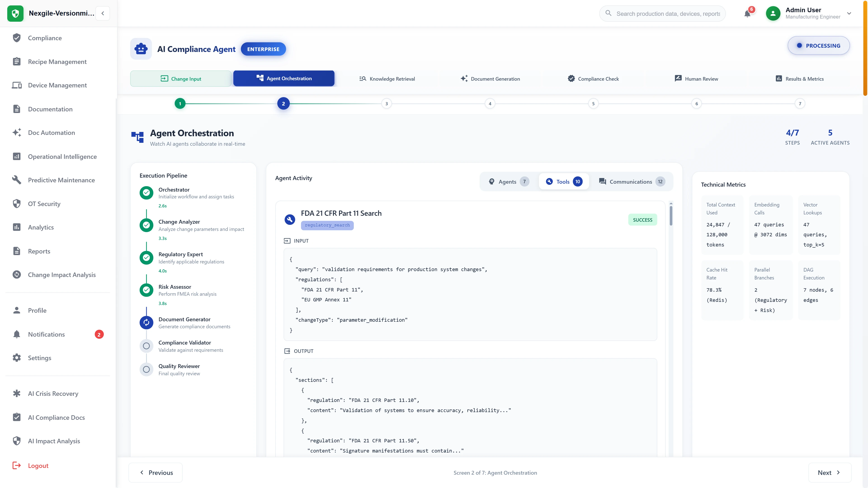Open the Human Review tab
The height and width of the screenshot is (488, 868).
696,78
